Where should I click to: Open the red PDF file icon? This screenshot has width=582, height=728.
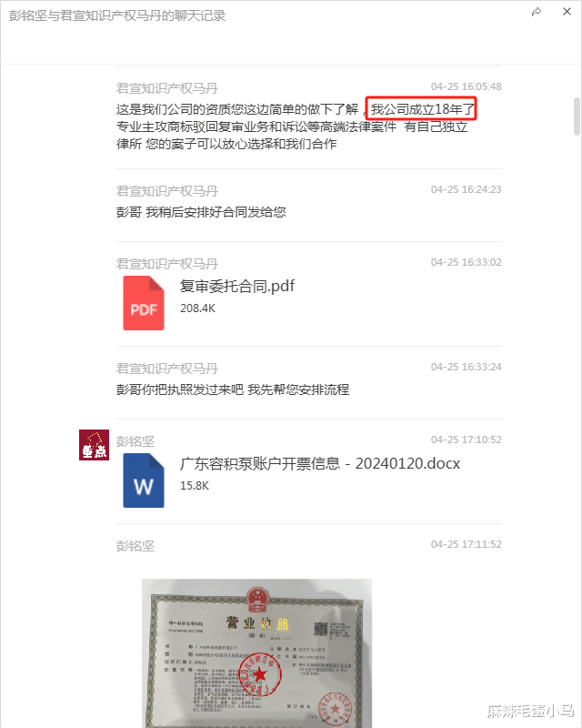(144, 303)
